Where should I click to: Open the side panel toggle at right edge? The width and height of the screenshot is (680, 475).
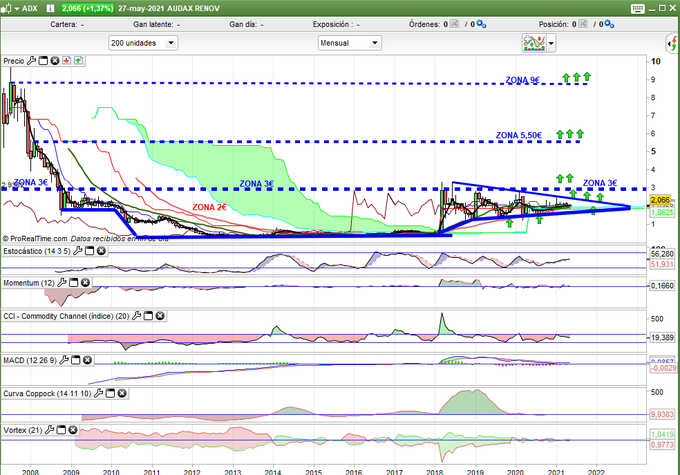coord(673,43)
